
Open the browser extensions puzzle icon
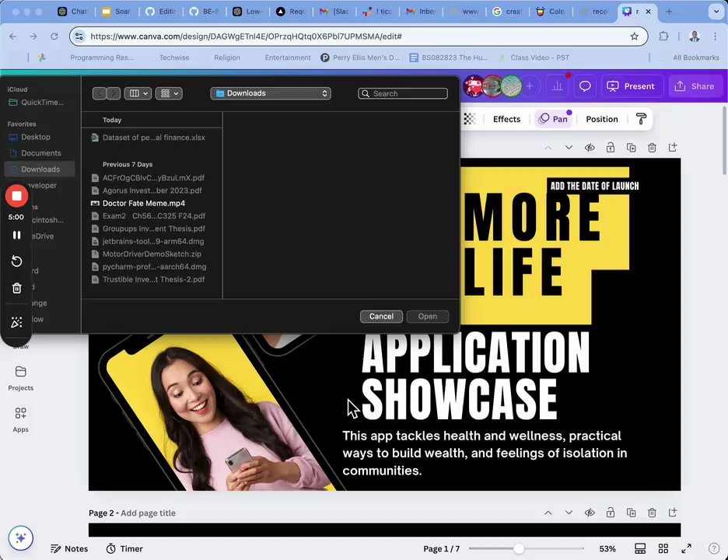pyautogui.click(x=664, y=37)
